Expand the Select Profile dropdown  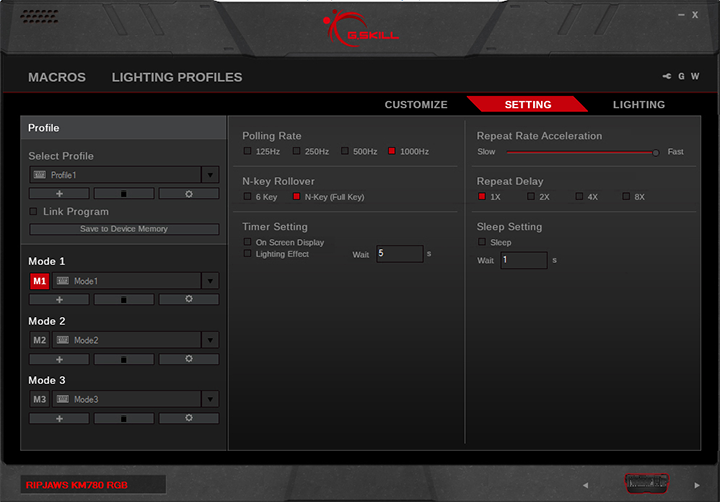pos(210,175)
